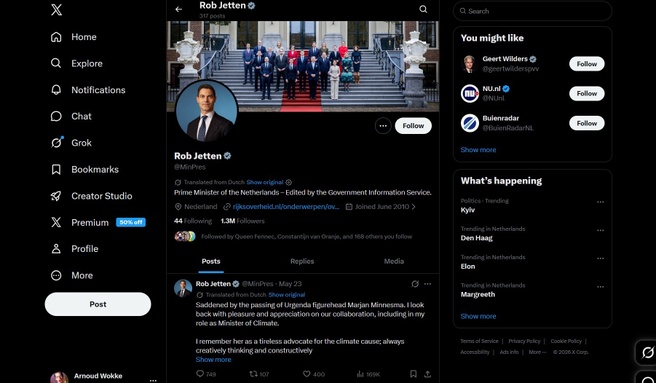Open the rijksoverheid.nl website link
Screen dimensions: 656x383
(x=286, y=206)
